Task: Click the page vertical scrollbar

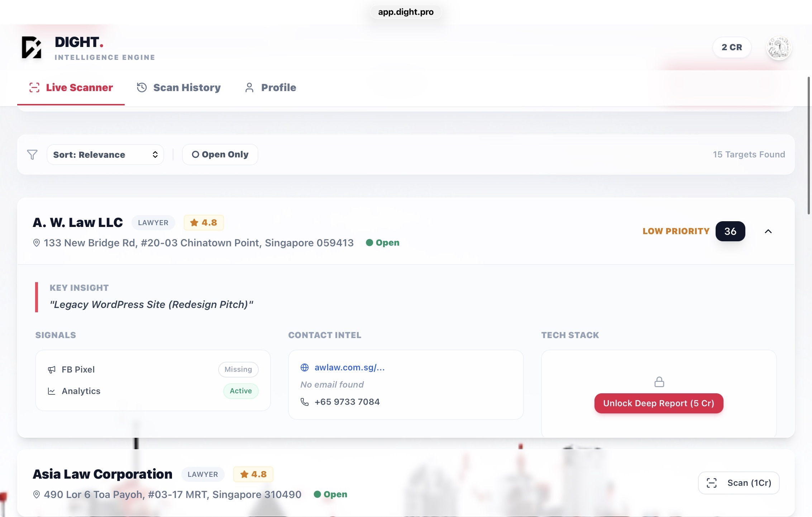Action: tap(808, 145)
